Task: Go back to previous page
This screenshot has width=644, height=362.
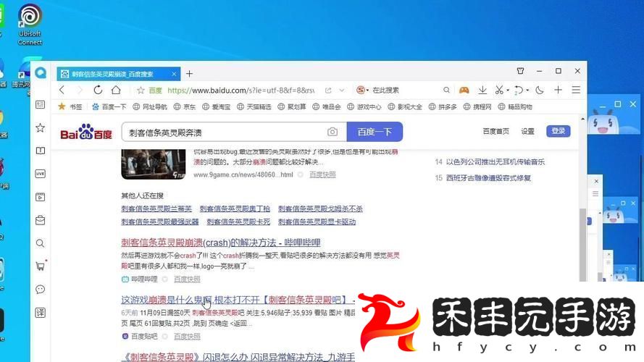Action: [x=62, y=90]
